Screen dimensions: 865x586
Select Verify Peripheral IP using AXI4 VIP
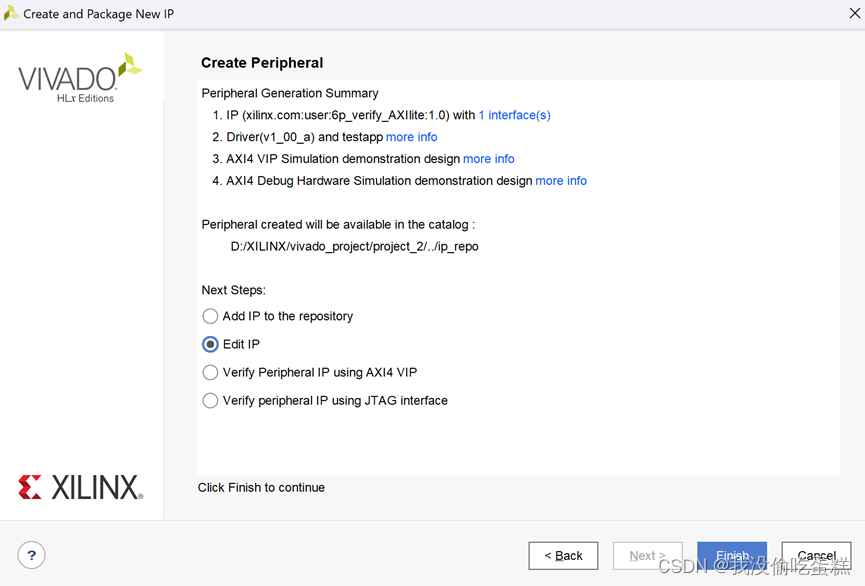pos(210,372)
